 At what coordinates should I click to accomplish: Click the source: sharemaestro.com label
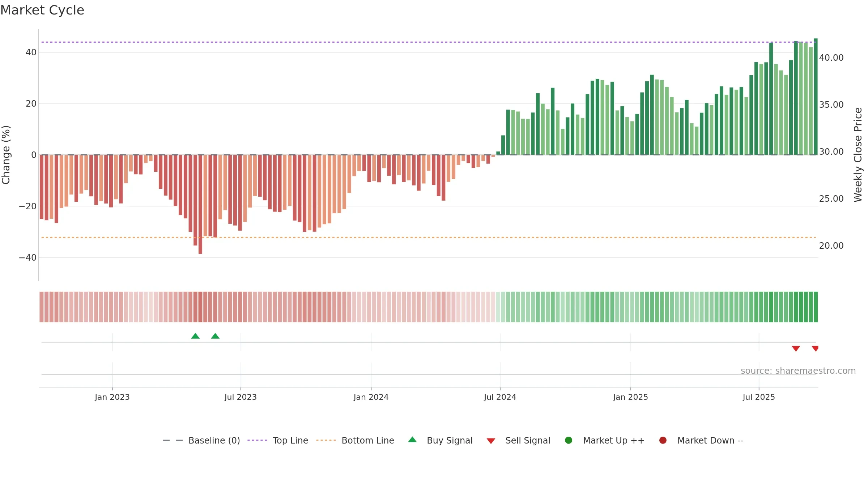(x=798, y=371)
